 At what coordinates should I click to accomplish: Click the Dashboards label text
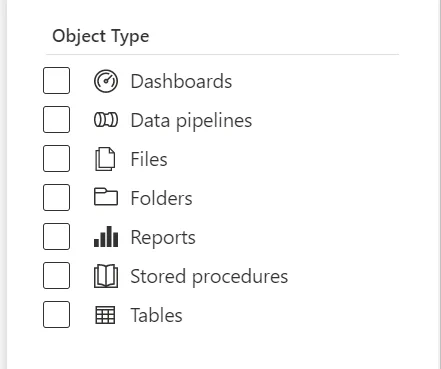tap(181, 81)
